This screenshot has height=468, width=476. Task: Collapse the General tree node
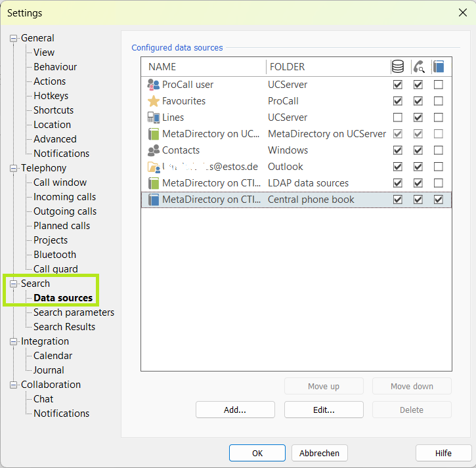click(x=14, y=38)
